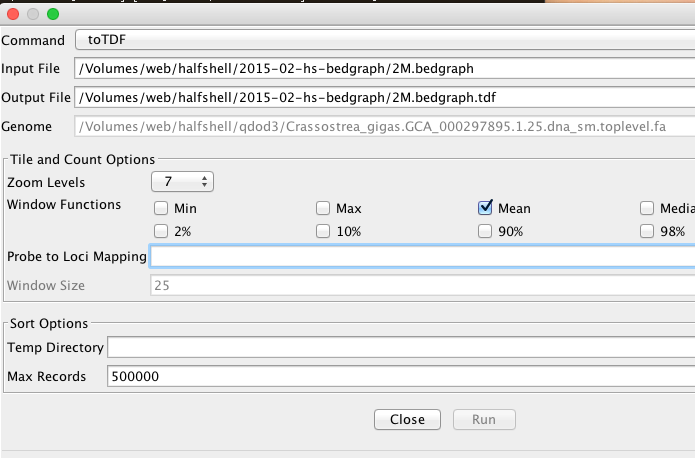Click the Window Size field showing 25

click(422, 285)
